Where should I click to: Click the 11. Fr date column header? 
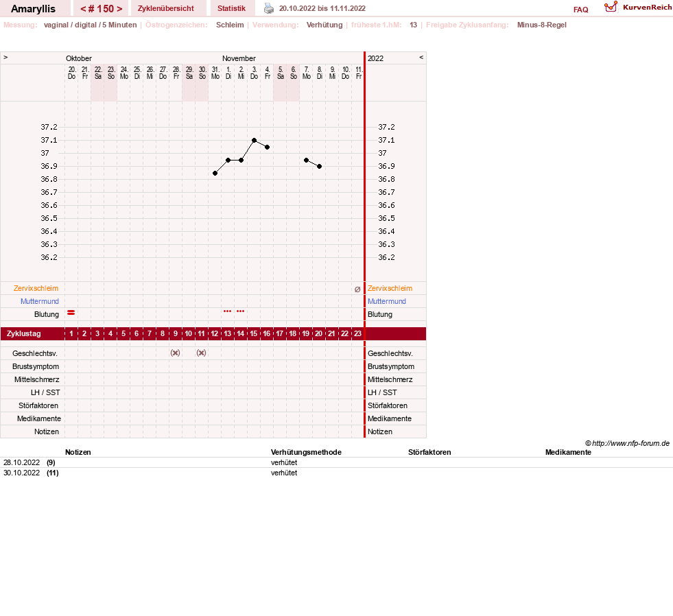[x=359, y=73]
